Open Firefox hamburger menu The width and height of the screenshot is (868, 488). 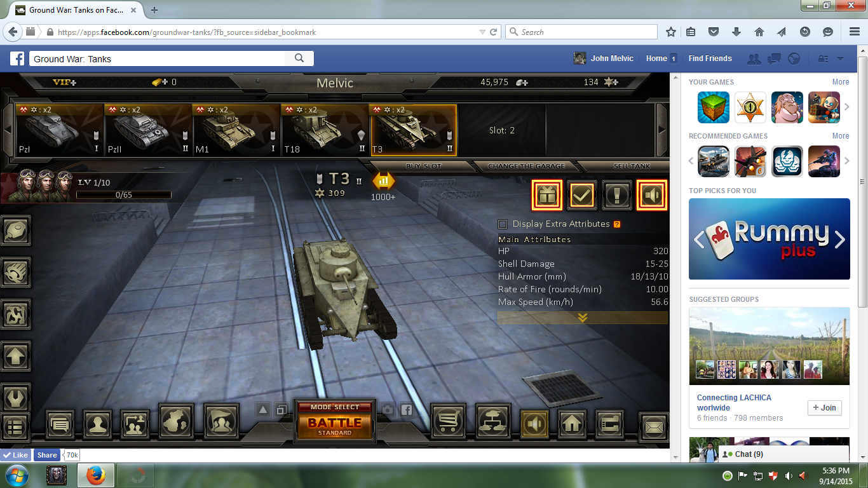click(855, 32)
